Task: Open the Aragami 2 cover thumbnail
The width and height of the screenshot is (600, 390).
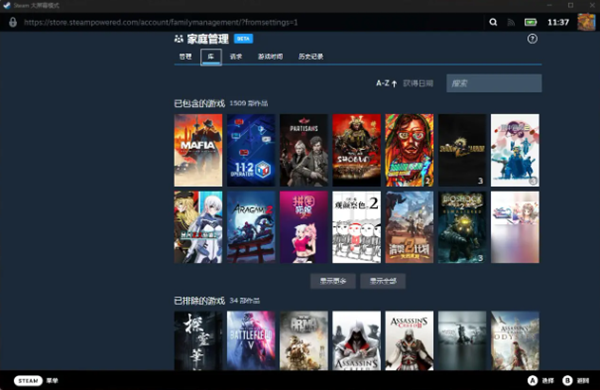Action: [x=251, y=227]
